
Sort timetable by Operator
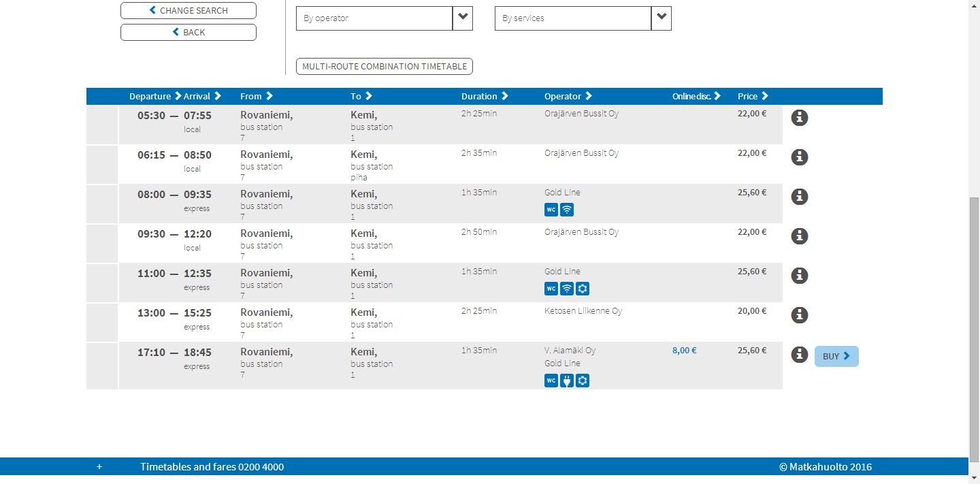[x=568, y=97]
